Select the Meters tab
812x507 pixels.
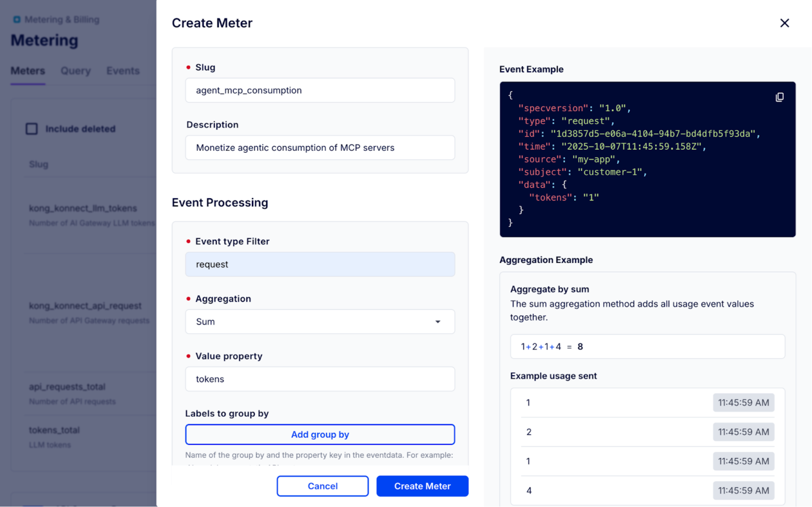(x=28, y=71)
